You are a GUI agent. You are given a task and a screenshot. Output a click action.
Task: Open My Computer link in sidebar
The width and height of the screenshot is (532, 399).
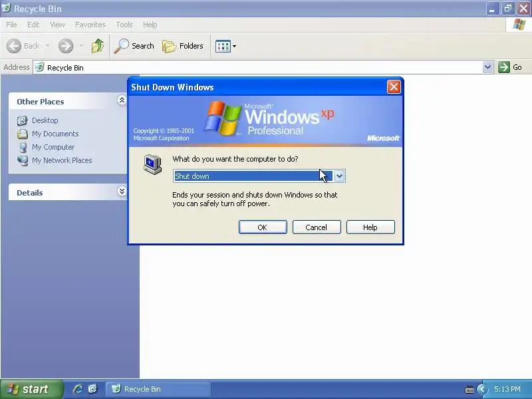pos(53,147)
